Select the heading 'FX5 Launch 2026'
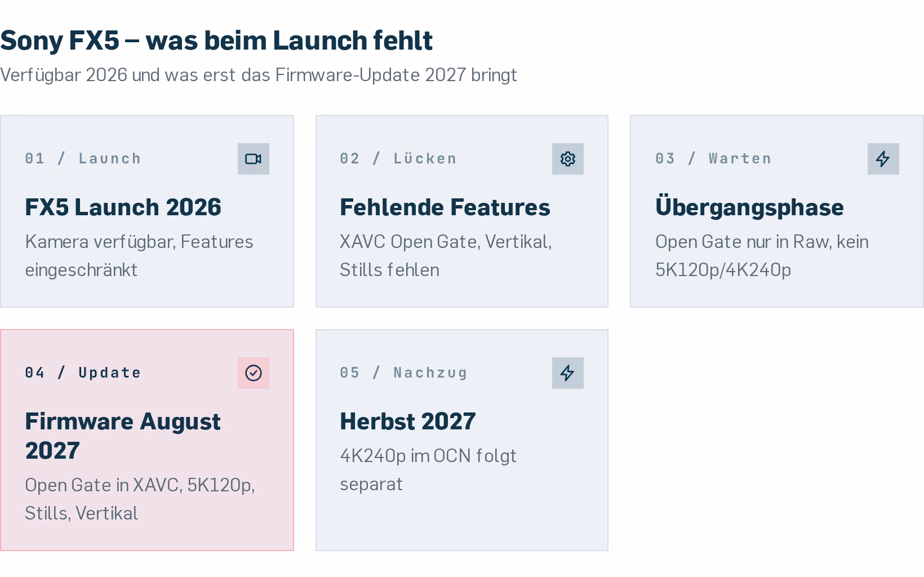 click(x=123, y=207)
